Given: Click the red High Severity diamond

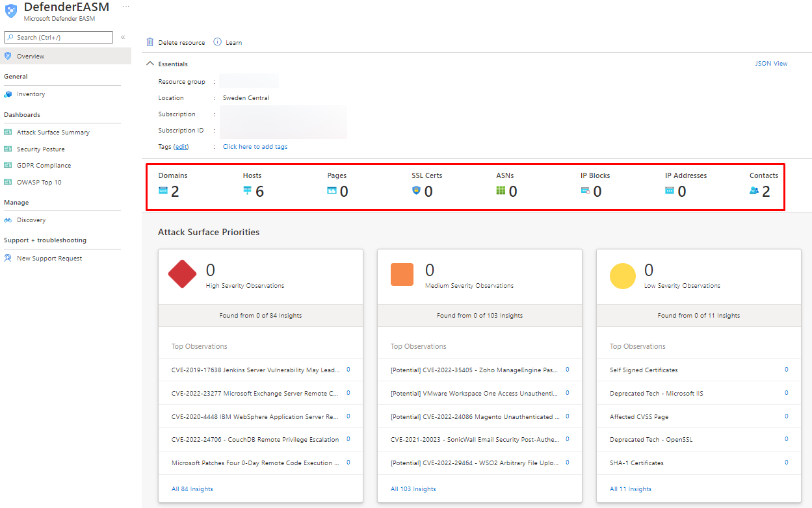Looking at the screenshot, I should pos(182,274).
